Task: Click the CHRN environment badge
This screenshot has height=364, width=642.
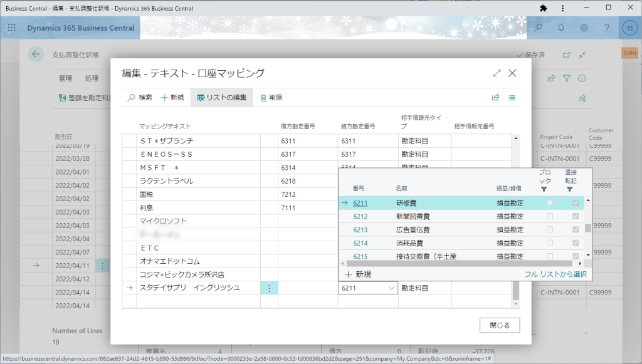Action: (629, 53)
